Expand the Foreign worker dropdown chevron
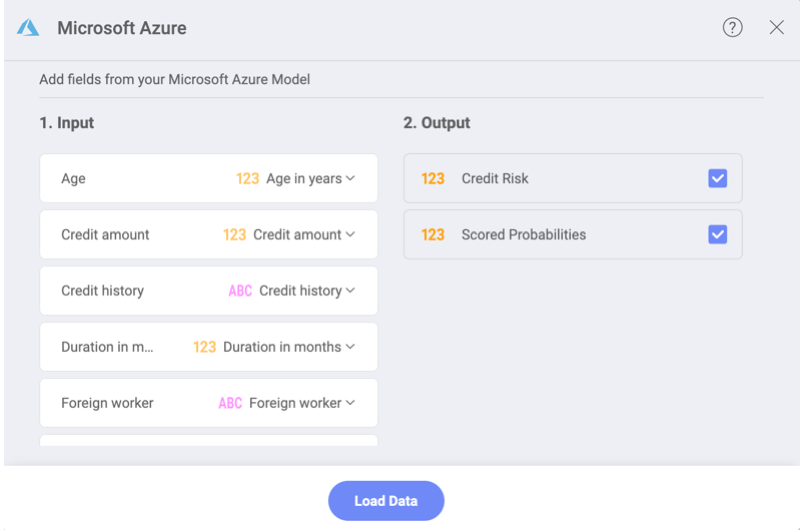The image size is (800, 530). tap(350, 403)
